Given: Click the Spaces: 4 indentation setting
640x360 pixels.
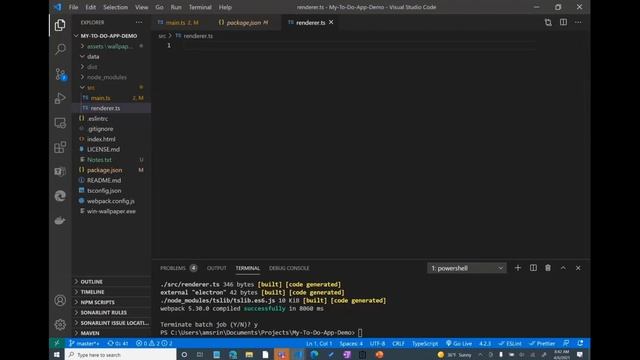Looking at the screenshot, I should point(351,343).
